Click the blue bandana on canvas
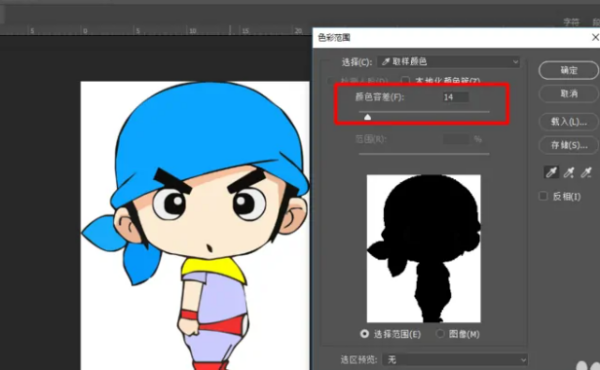Screen dimensions: 600x370 pyautogui.click(x=209, y=134)
